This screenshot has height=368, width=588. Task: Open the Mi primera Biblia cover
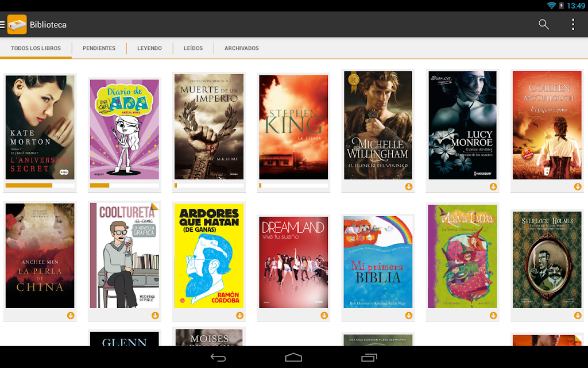coord(378,262)
